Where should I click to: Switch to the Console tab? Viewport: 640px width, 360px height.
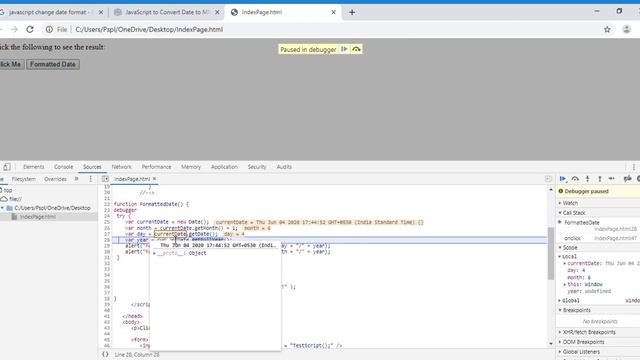coord(63,167)
